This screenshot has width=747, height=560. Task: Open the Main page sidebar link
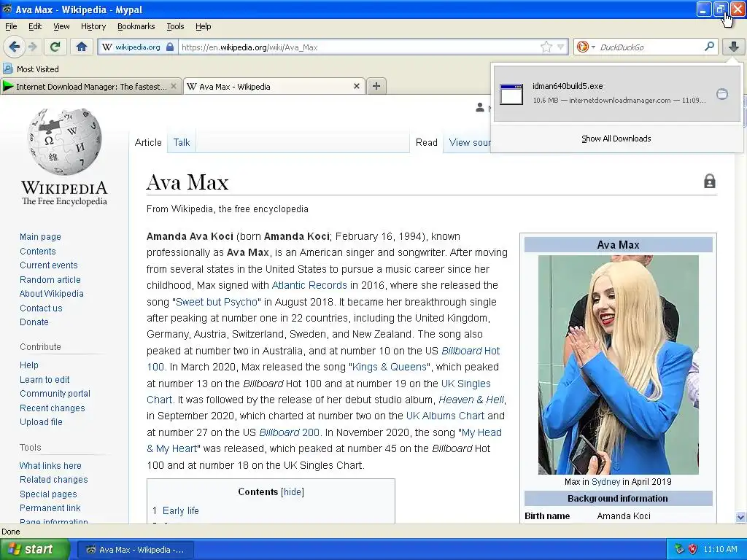click(41, 237)
